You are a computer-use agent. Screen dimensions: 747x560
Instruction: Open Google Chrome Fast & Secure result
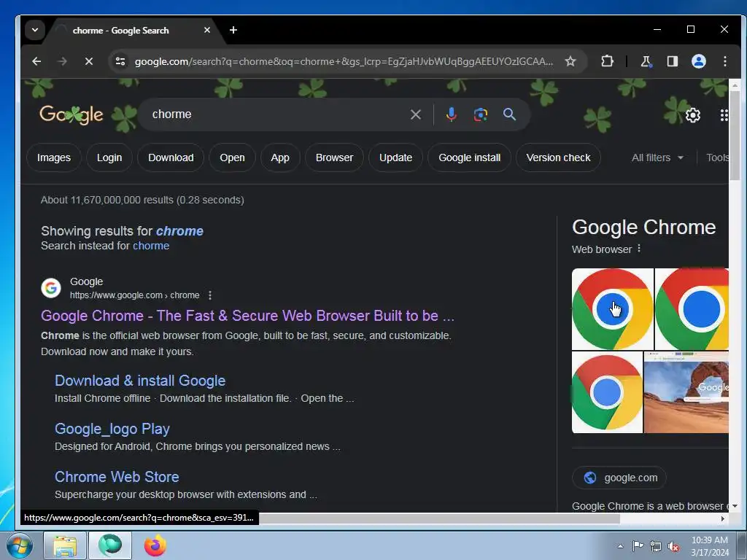(x=247, y=316)
